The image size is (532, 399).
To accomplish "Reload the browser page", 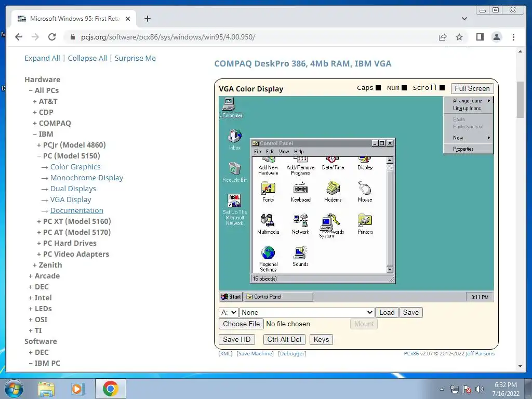I will pyautogui.click(x=52, y=37).
